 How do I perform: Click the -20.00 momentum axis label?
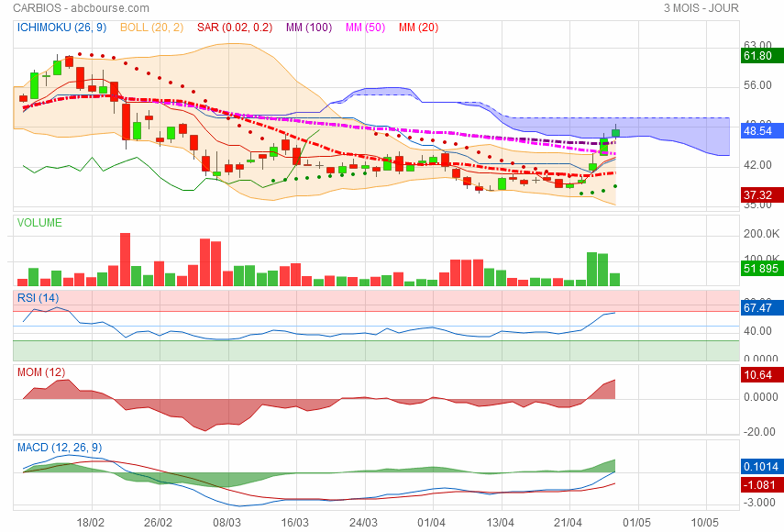click(759, 432)
